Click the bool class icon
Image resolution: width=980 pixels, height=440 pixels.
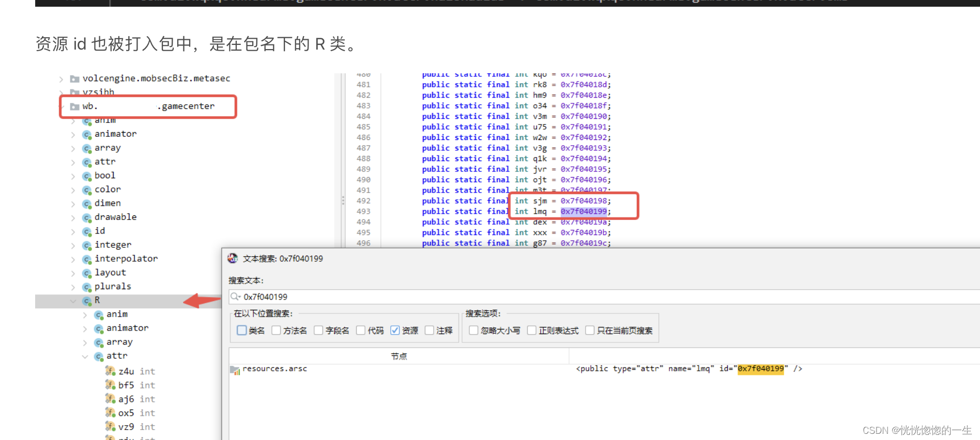[87, 176]
